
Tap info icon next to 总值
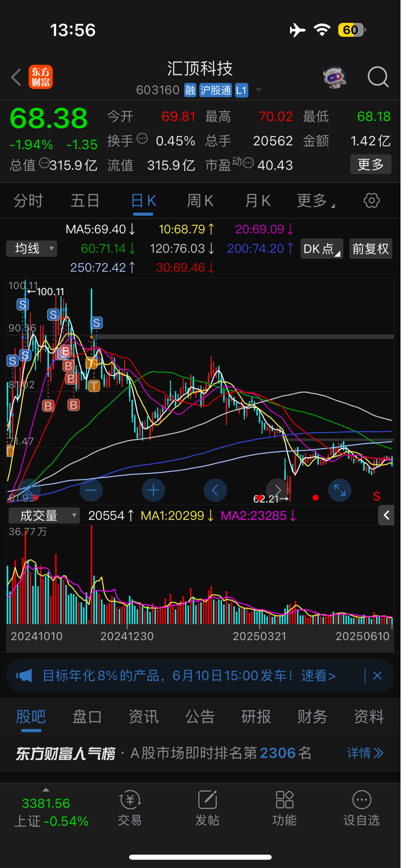pos(44,164)
